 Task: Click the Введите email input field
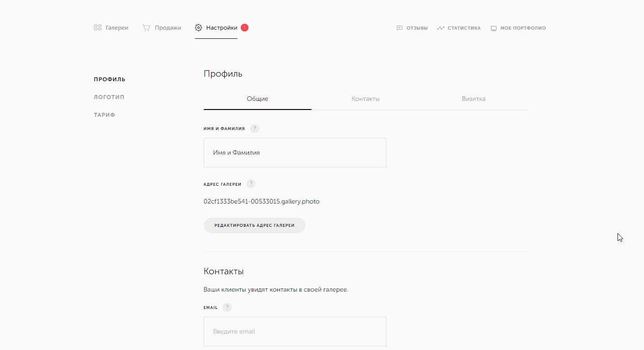point(295,332)
